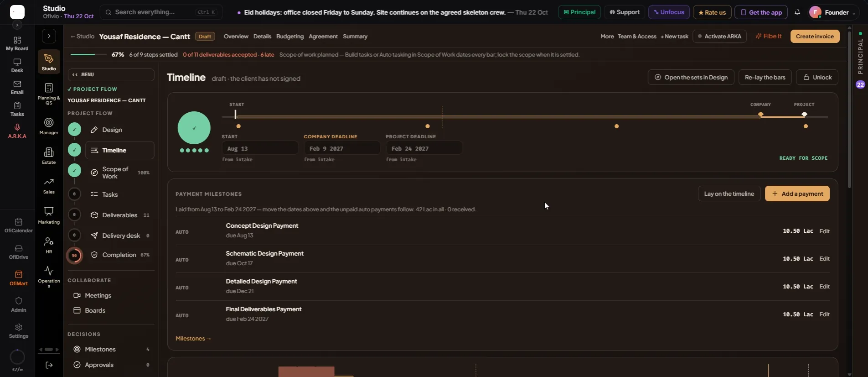
Task: Edit the Schematic Design Payment
Action: tap(824, 259)
